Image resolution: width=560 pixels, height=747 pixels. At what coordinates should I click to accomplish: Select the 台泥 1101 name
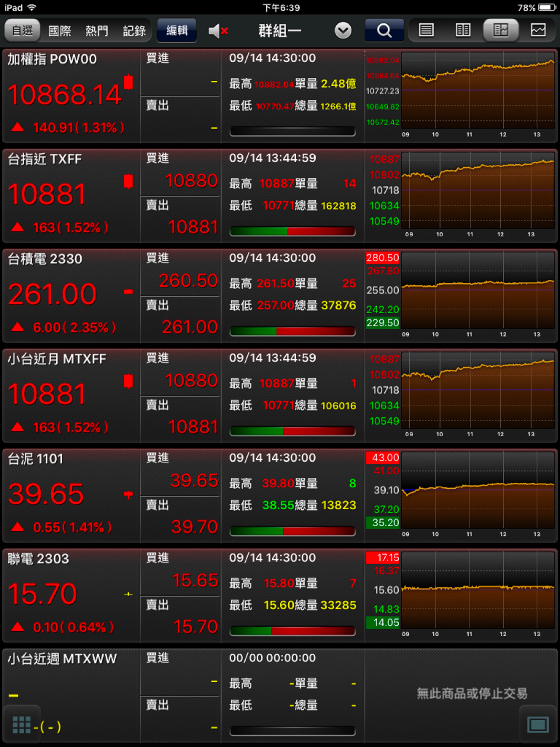(x=36, y=459)
